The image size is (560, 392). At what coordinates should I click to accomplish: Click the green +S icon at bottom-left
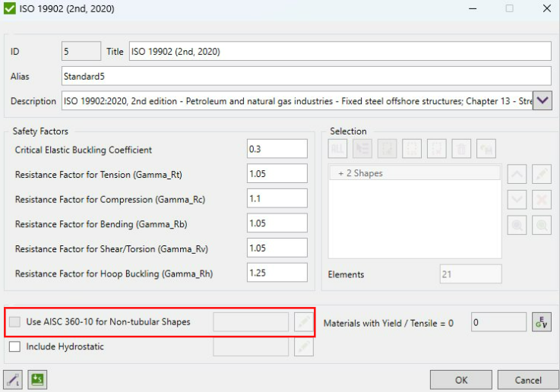coord(37,380)
